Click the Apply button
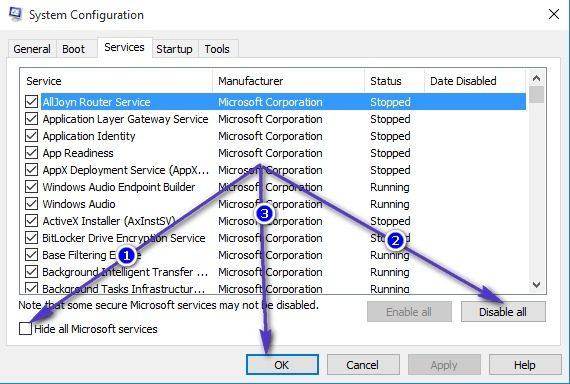This screenshot has width=570, height=384. pyautogui.click(x=444, y=365)
